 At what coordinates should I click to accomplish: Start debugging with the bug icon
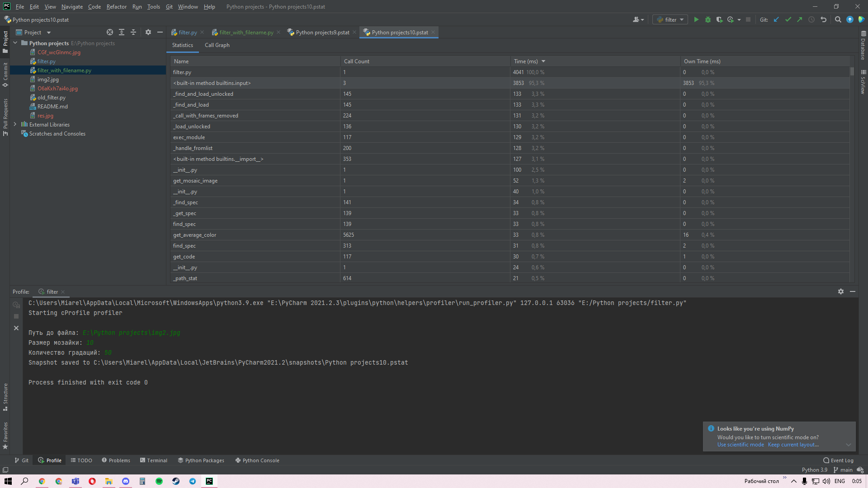coord(708,19)
